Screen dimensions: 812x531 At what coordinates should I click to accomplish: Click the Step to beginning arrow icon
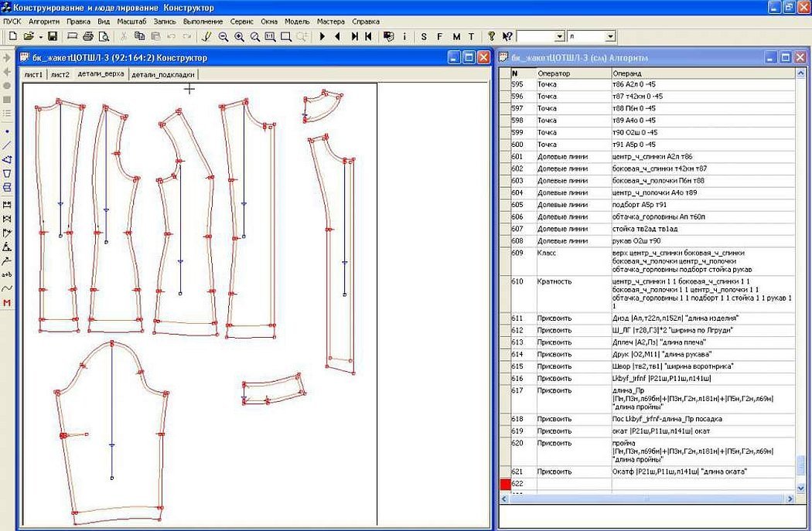[368, 36]
